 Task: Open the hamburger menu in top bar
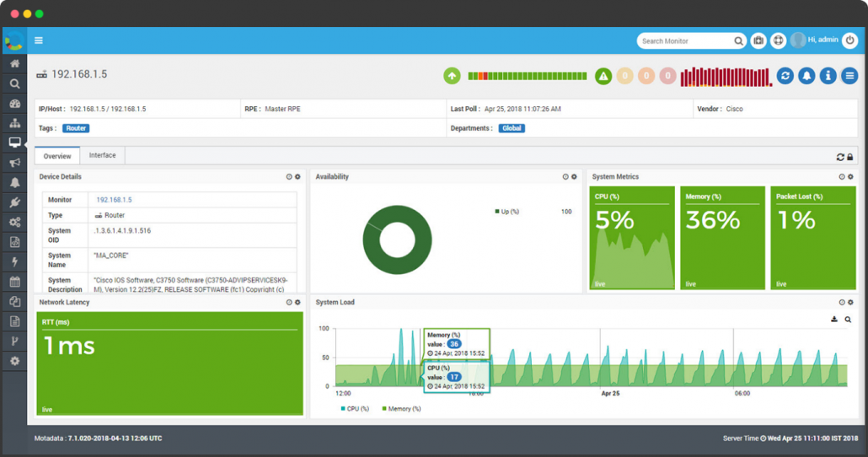(39, 40)
